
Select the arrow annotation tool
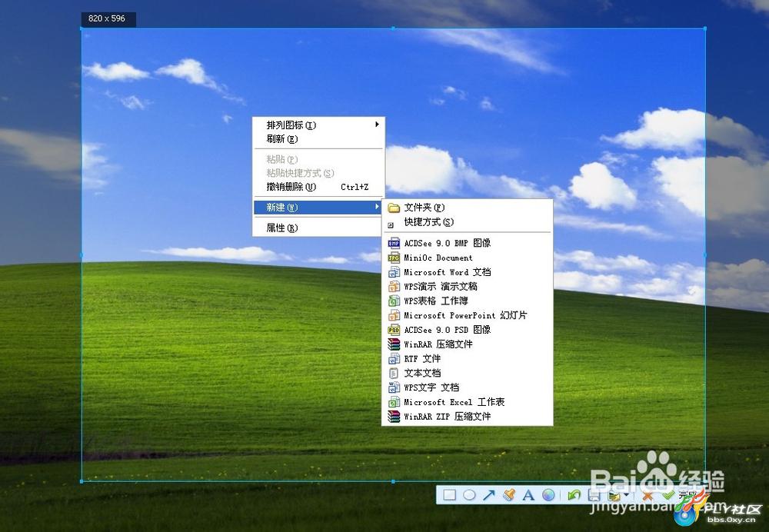[x=489, y=495]
